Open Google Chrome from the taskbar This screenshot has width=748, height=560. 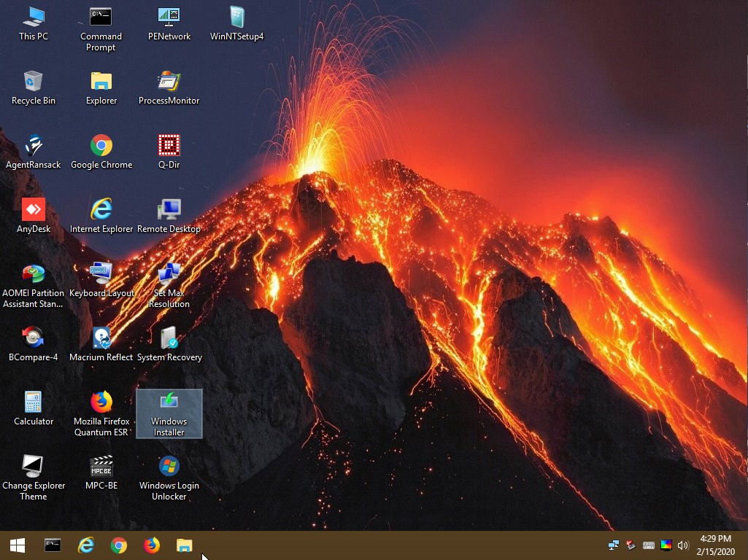tap(118, 545)
